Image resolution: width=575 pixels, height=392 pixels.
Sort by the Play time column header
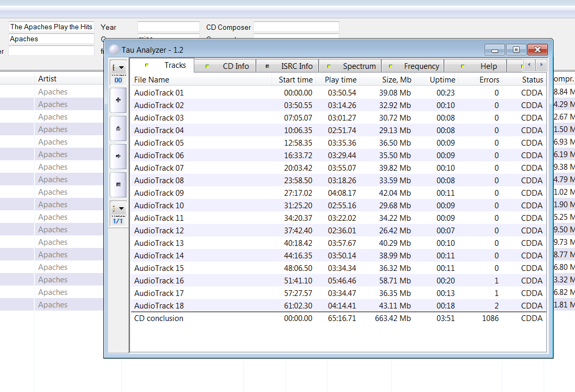[337, 79]
